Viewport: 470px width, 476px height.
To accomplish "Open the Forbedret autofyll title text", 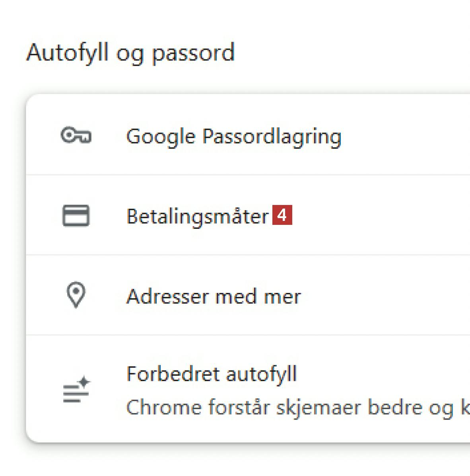I will coord(212,374).
